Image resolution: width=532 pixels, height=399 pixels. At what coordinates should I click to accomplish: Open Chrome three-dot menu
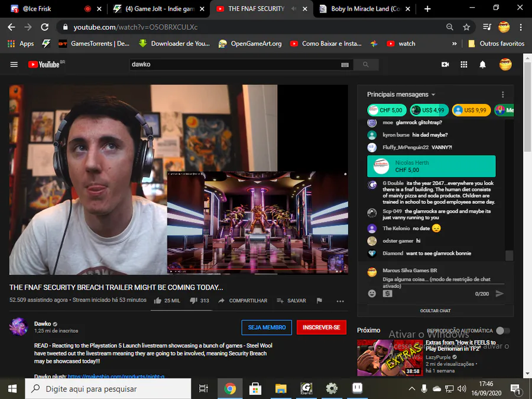520,27
